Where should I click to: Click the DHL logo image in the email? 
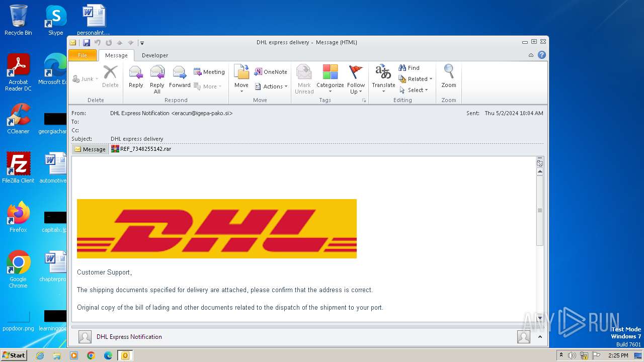(x=217, y=229)
